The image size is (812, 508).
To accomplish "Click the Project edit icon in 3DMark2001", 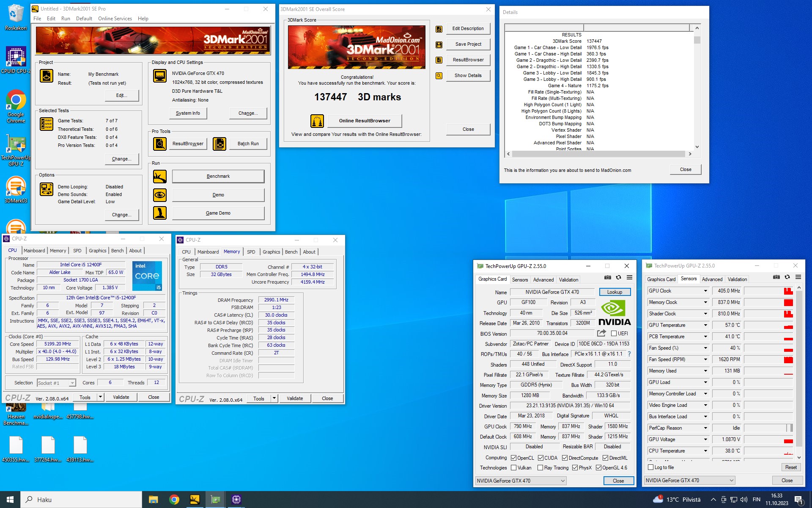I will coord(47,76).
